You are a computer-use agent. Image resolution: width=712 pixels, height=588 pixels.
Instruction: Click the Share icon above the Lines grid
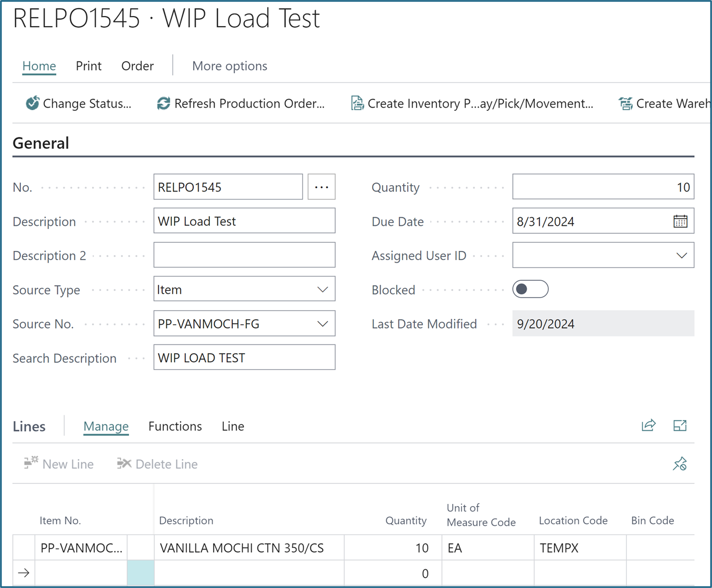(x=648, y=425)
